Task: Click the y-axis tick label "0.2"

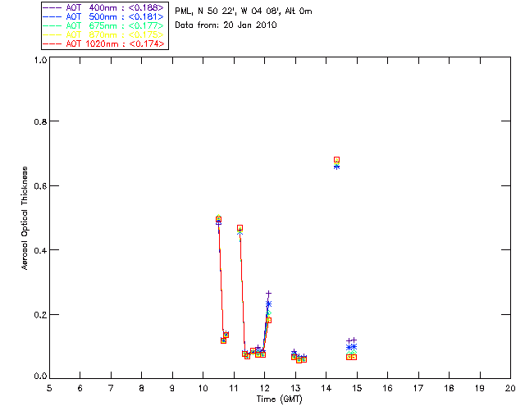Action: (x=40, y=315)
